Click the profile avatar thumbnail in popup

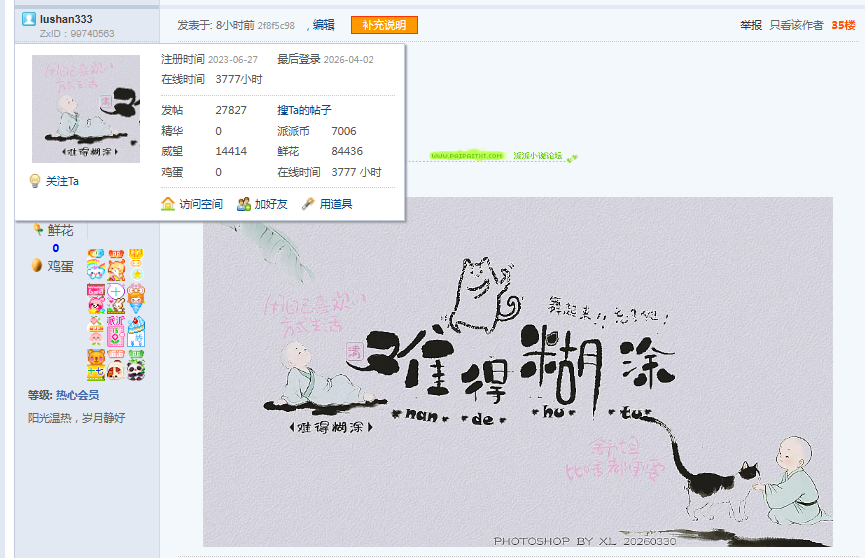pos(86,109)
